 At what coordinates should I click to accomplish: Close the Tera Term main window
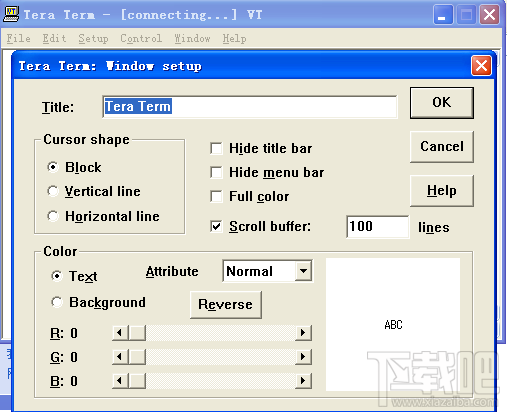(489, 15)
